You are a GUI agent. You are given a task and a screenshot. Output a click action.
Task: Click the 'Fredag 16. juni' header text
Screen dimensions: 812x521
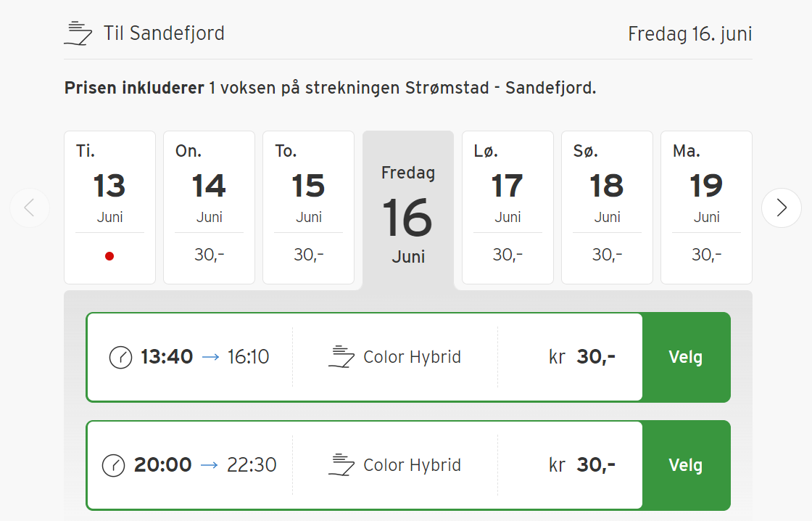click(689, 33)
